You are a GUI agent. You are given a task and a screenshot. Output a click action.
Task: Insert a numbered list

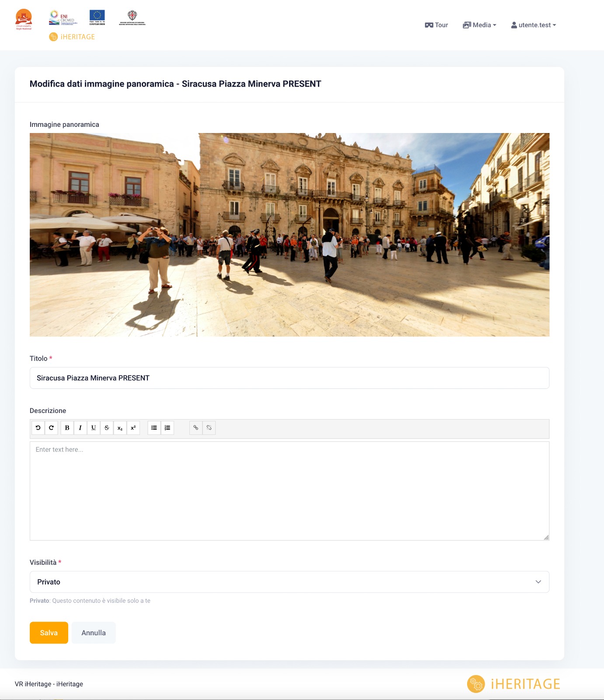pos(168,428)
